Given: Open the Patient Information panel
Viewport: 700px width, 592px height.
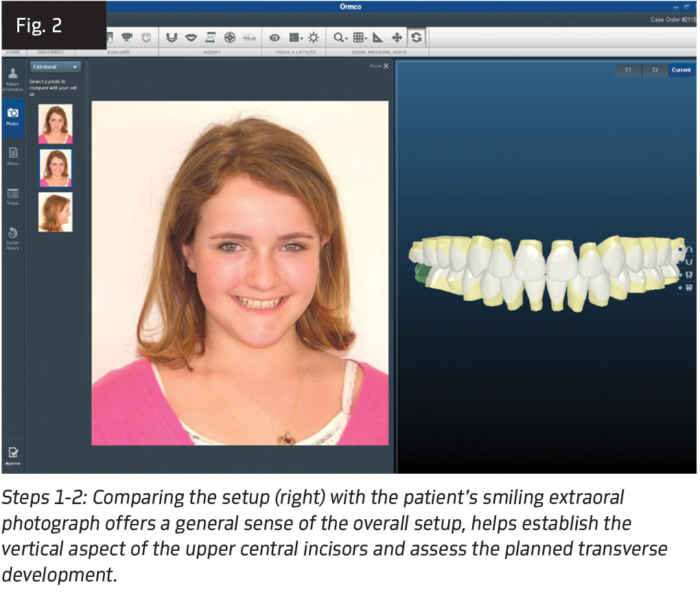Looking at the screenshot, I should point(12,76).
